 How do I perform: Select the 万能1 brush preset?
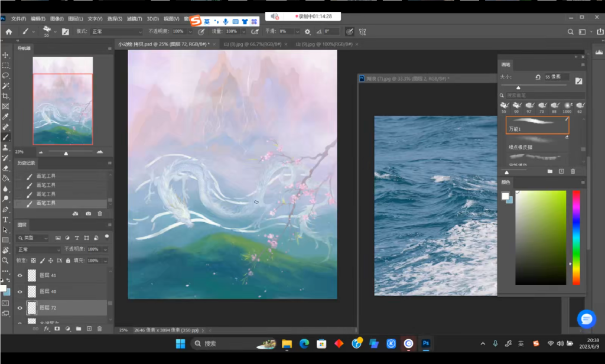click(537, 125)
